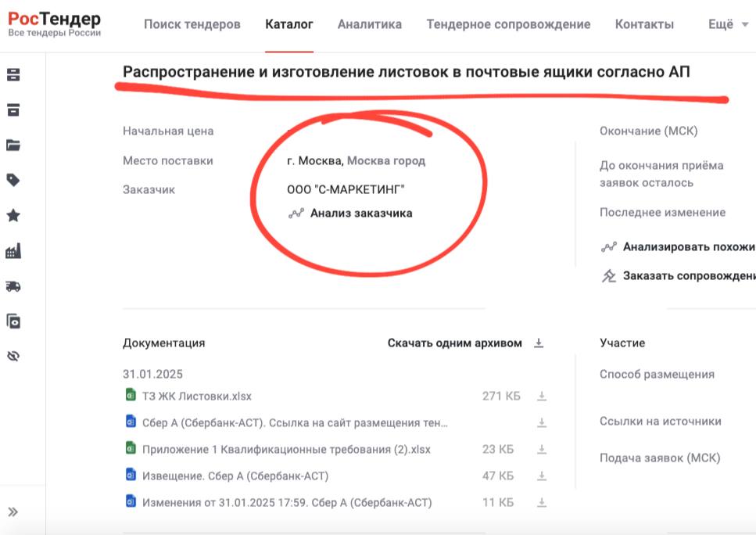This screenshot has width=756, height=535.
Task: Click download icon for 11 КБ Изменения file
Action: 541,502
